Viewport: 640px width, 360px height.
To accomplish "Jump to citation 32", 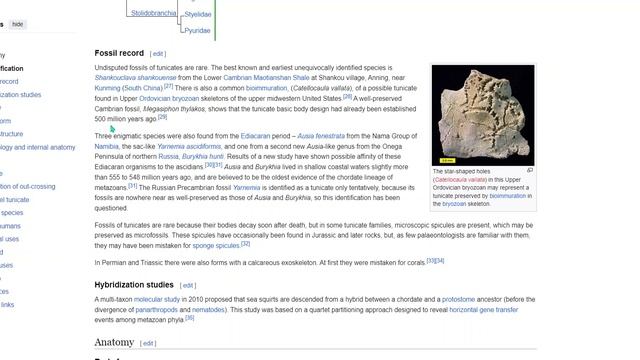I will point(245,244).
